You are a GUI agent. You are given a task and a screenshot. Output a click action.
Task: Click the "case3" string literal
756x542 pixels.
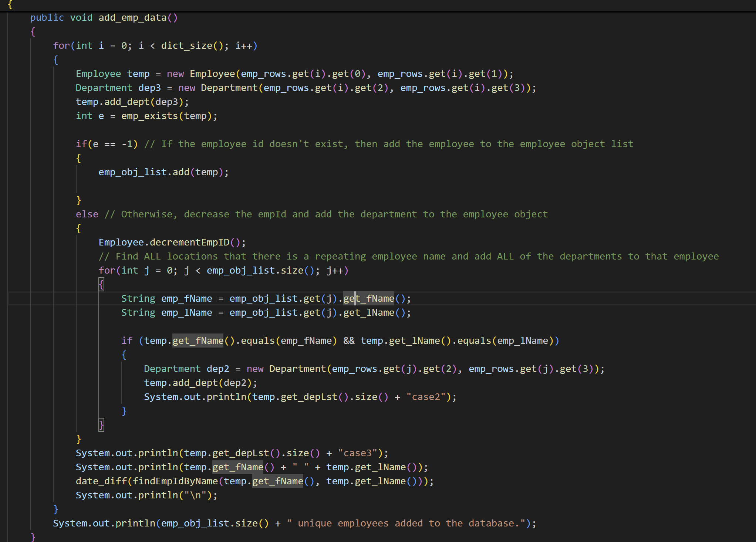357,453
